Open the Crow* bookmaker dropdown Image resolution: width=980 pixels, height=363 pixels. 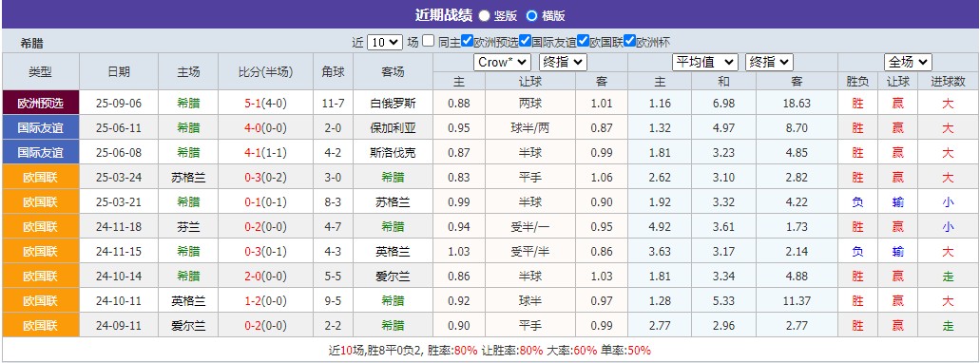[x=502, y=62]
